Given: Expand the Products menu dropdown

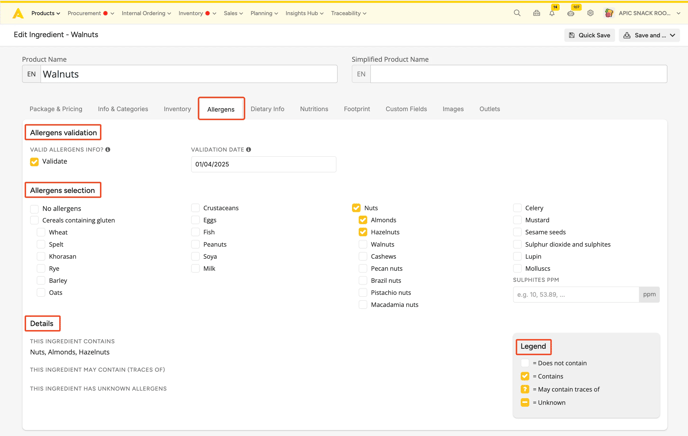Looking at the screenshot, I should (x=45, y=14).
